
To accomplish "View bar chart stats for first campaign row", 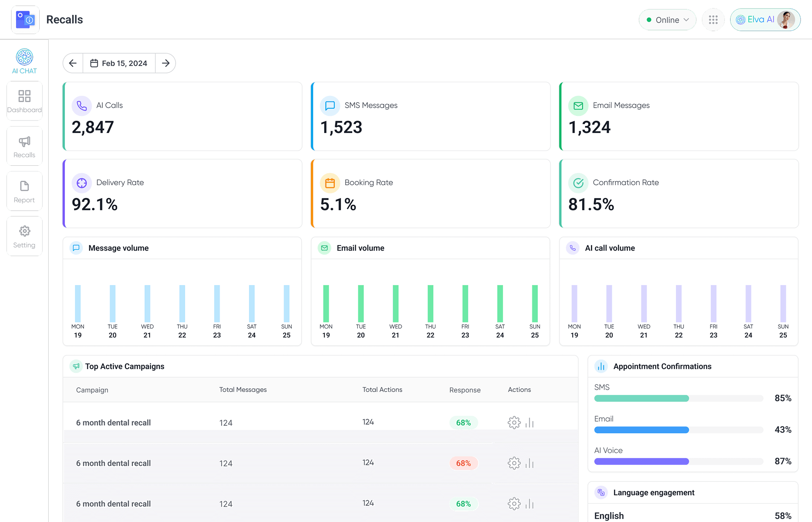I will point(530,423).
